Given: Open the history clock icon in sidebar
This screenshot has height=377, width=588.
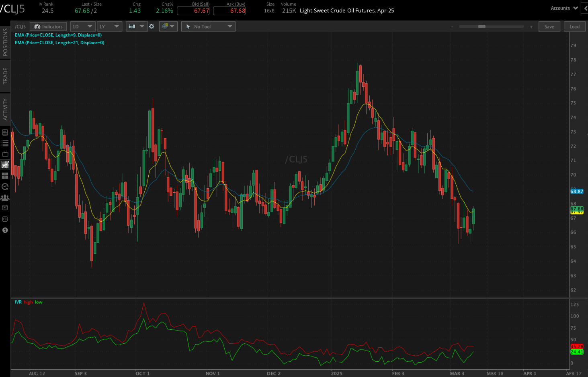Looking at the screenshot, I should (5, 186).
